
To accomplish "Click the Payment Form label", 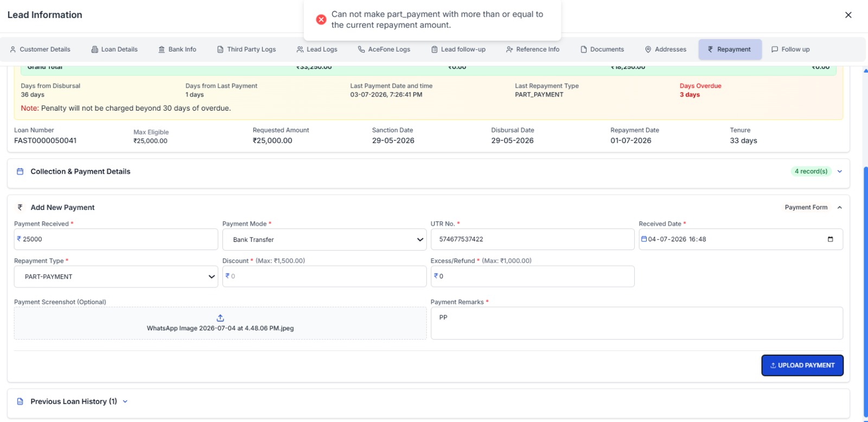I will pyautogui.click(x=806, y=207).
